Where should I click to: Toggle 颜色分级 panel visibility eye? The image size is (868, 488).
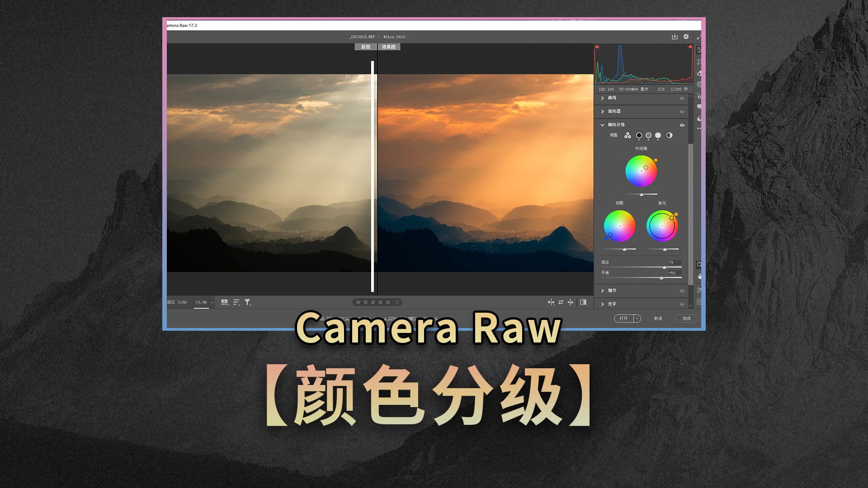point(682,125)
